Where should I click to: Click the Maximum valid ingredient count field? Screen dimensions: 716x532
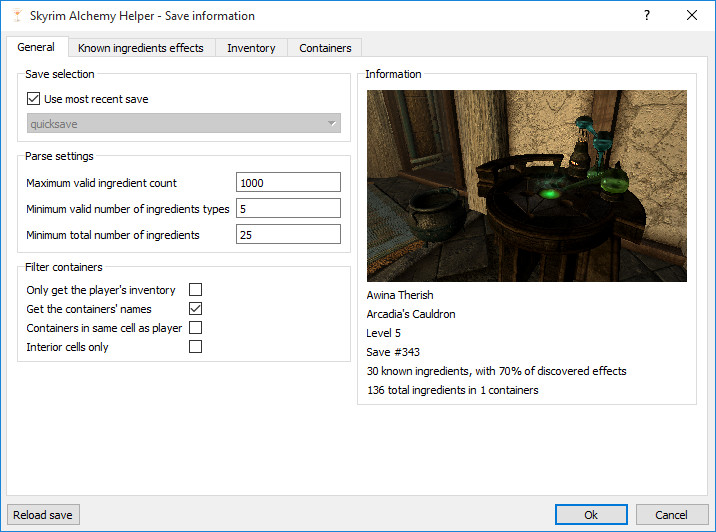288,182
